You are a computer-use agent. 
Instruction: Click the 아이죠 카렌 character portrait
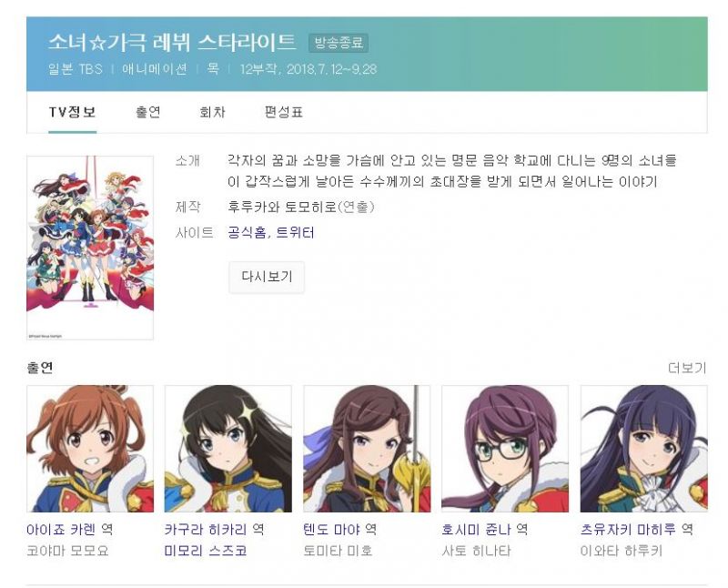pos(90,449)
